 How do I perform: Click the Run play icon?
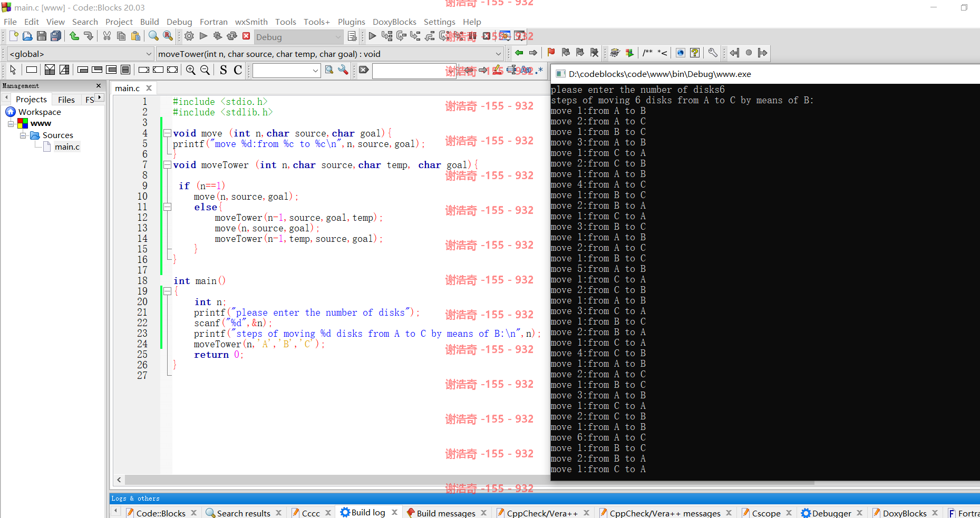click(x=203, y=36)
